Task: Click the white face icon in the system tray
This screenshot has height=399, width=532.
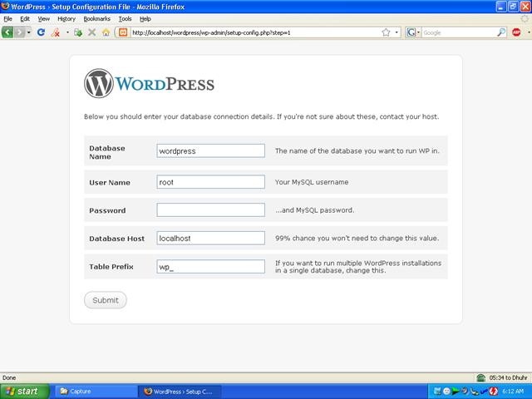Action: (446, 392)
